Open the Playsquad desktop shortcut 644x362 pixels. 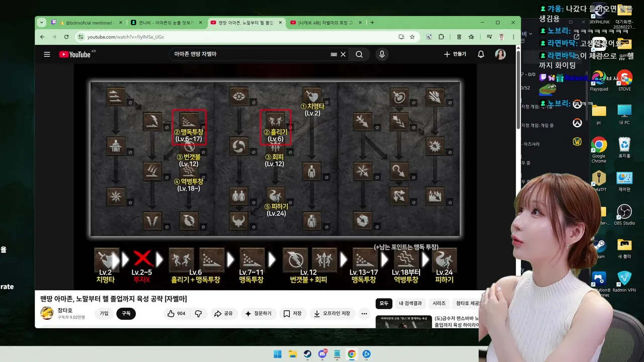coord(599,80)
